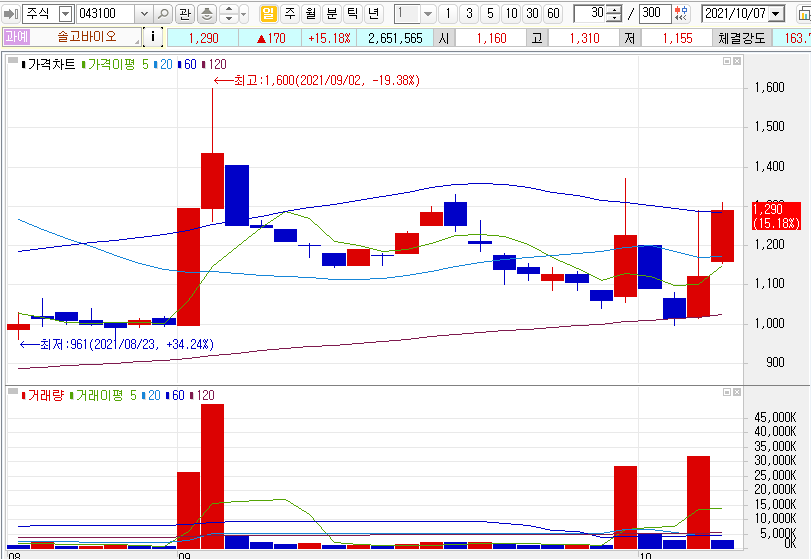
Task: Open the date picker 2021/10/07 dropdown
Action: [776, 14]
